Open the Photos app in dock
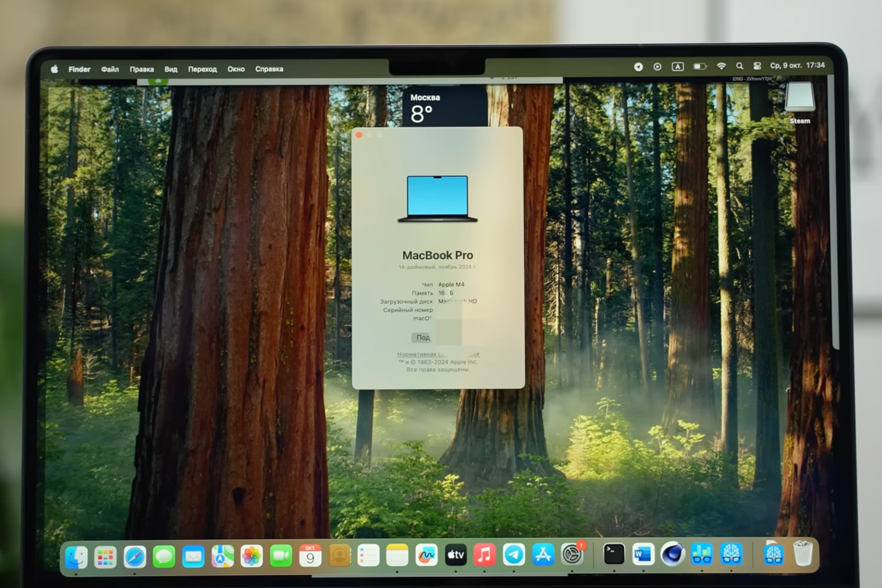Image resolution: width=882 pixels, height=588 pixels. (252, 556)
